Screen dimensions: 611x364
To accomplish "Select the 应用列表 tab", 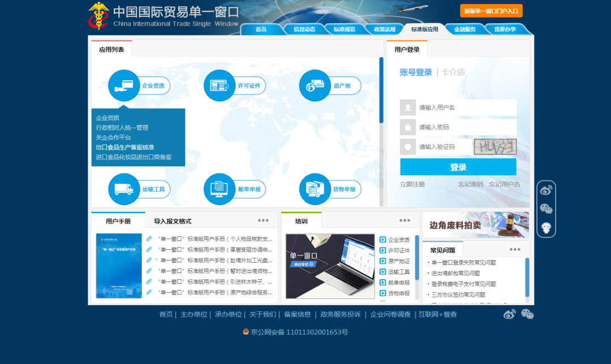I will coord(111,49).
